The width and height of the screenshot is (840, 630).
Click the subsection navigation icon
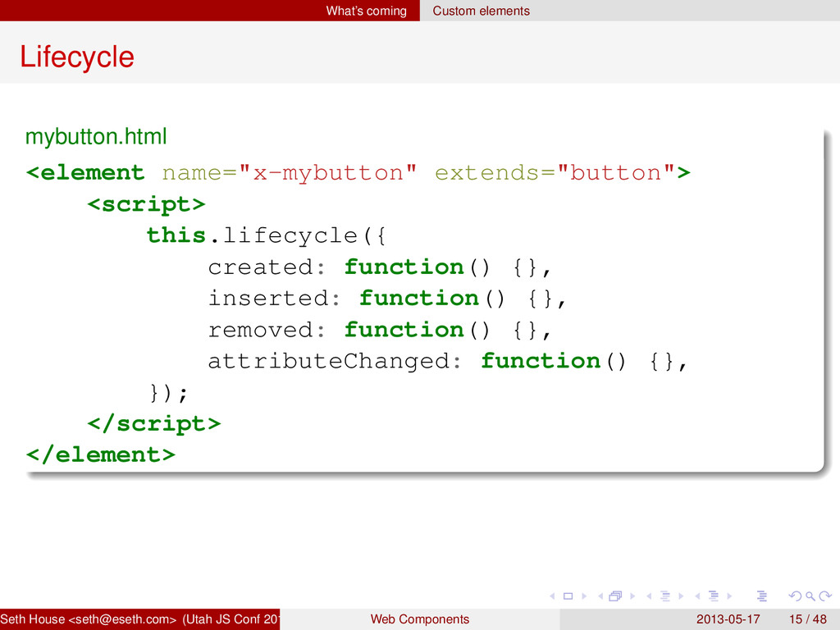click(665, 596)
